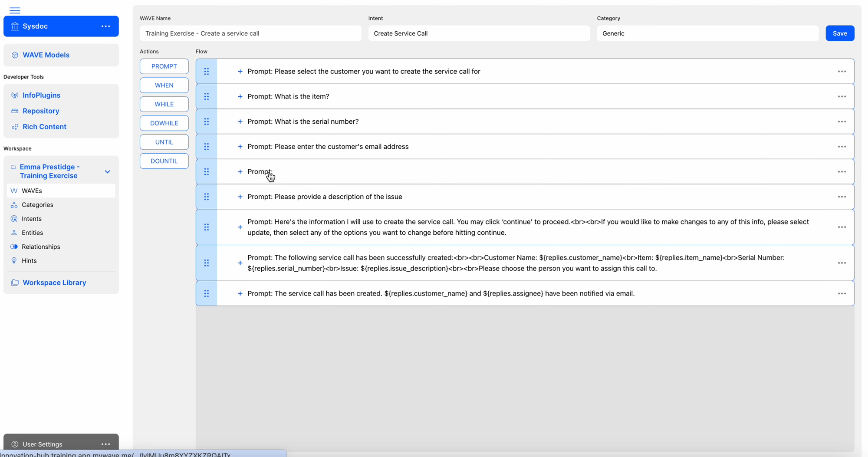Click drag handle for 'select the customer' prompt
Viewport: 868px width, 457px height.
coord(207,71)
